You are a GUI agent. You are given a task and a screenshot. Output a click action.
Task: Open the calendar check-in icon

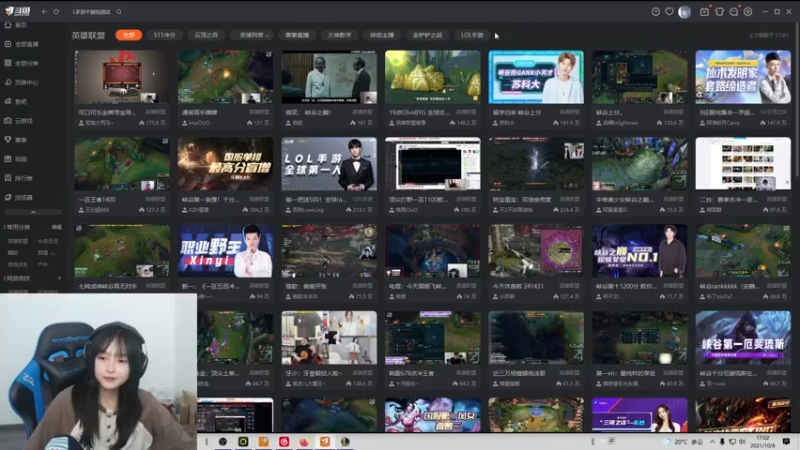tap(705, 12)
